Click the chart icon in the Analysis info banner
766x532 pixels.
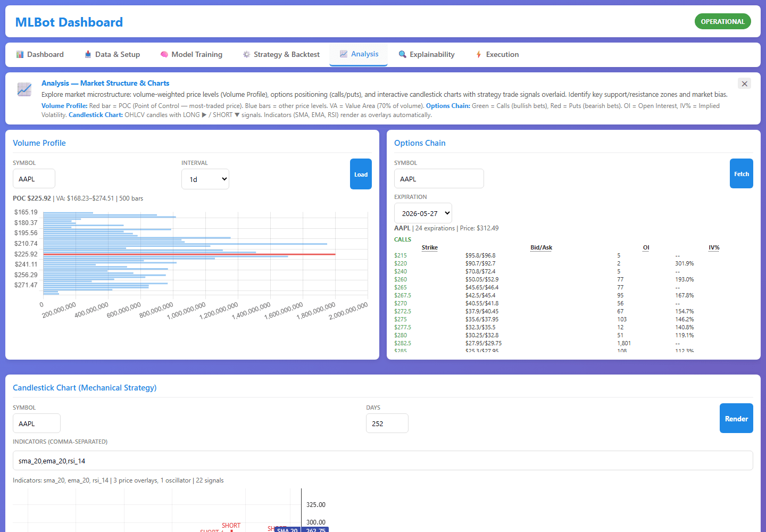(24, 89)
